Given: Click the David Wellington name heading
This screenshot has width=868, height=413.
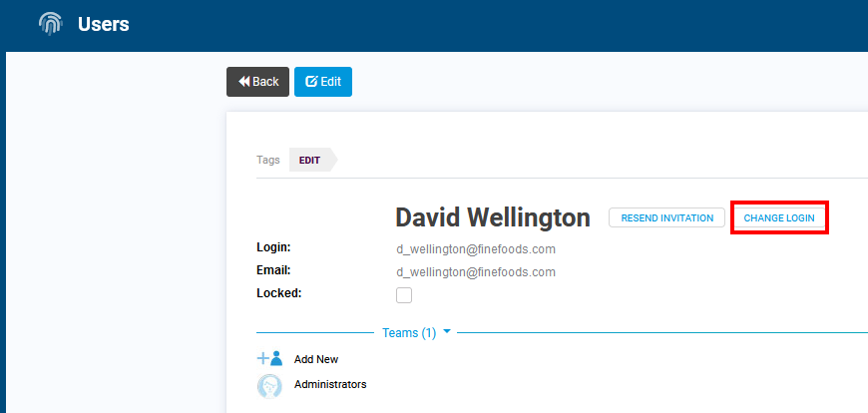Looking at the screenshot, I should click(x=493, y=218).
